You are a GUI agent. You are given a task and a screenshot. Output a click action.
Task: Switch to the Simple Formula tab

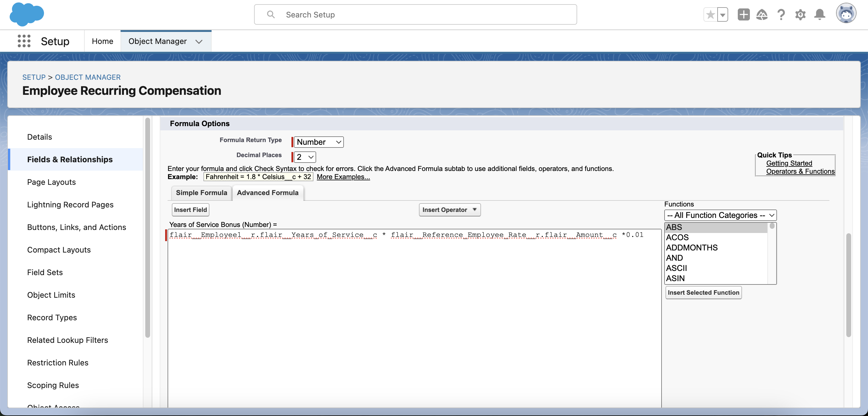(201, 193)
